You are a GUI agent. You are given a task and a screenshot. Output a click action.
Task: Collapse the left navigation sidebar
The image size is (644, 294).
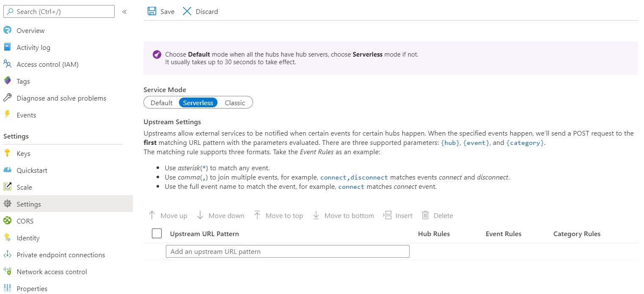tap(124, 11)
